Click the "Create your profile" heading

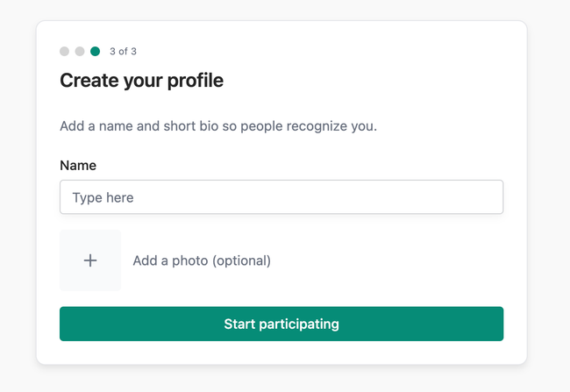tap(141, 81)
